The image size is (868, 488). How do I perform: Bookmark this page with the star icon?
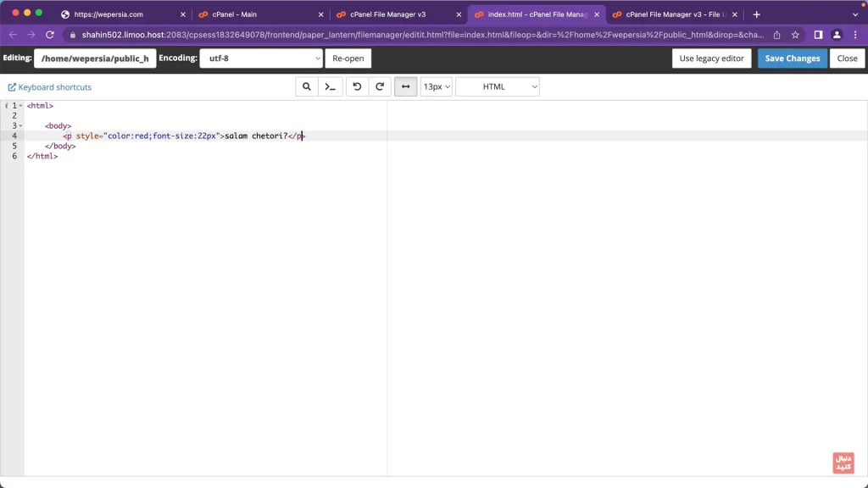795,35
